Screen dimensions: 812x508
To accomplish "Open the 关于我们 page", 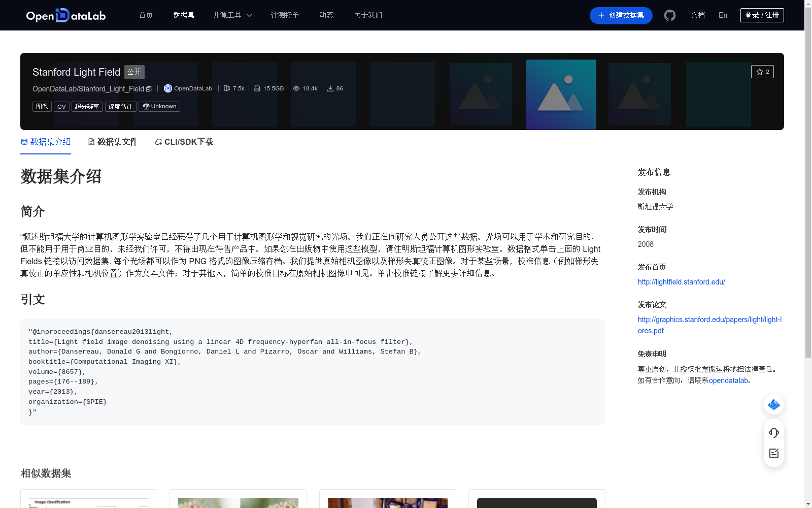I will click(x=368, y=15).
